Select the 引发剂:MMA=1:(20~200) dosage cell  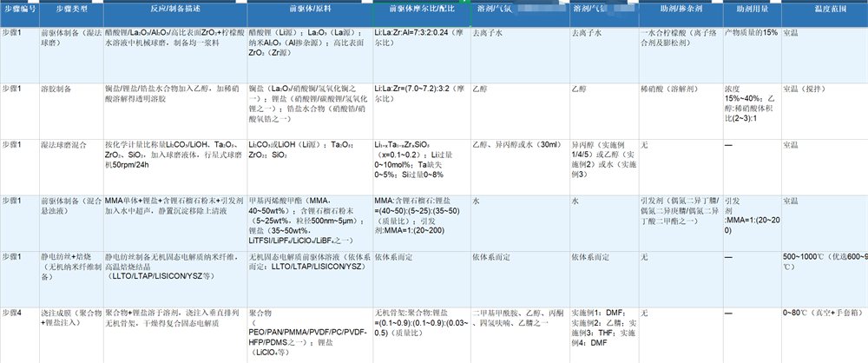pyautogui.click(x=752, y=223)
